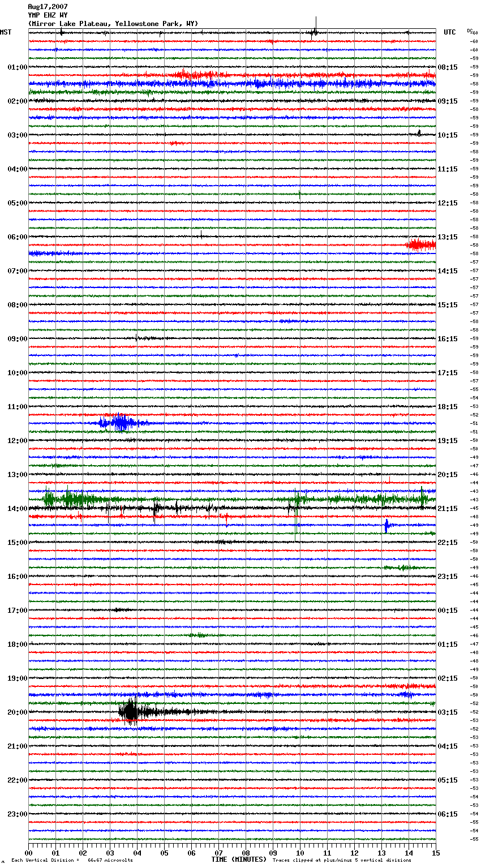Click the 06:15 UTC row label
481x868 pixels.
click(448, 814)
